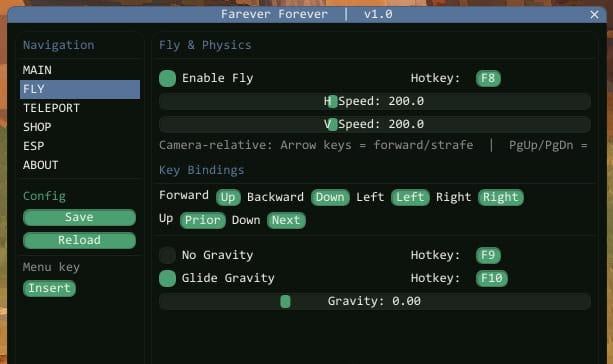
Task: Select the FLY navigation item
Action: 80,89
